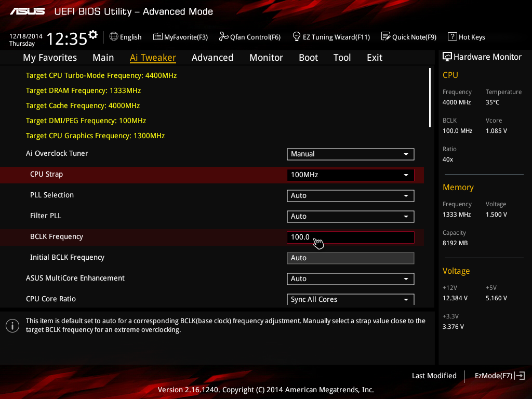Switch to the Main tab
The width and height of the screenshot is (532, 399).
tap(103, 58)
